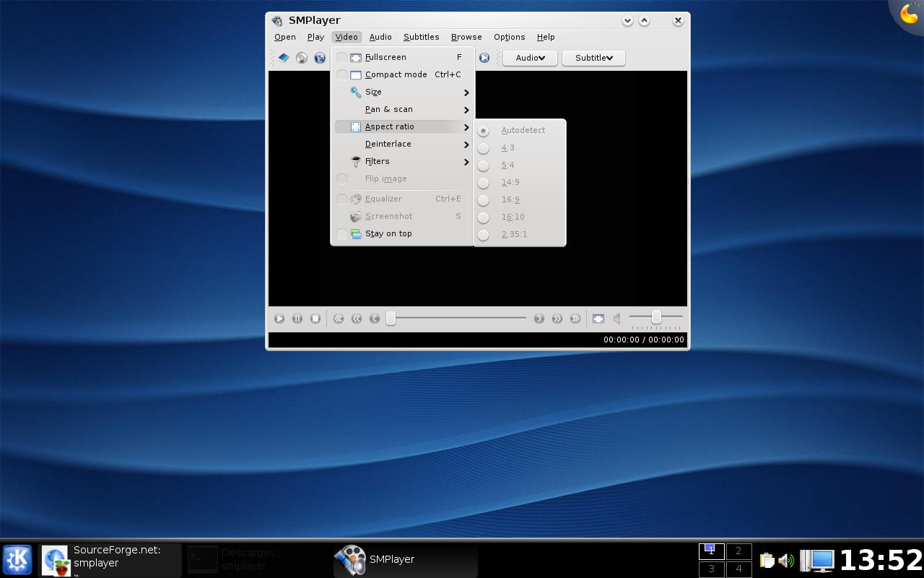Open the Help menu
This screenshot has height=578, width=924.
[546, 37]
